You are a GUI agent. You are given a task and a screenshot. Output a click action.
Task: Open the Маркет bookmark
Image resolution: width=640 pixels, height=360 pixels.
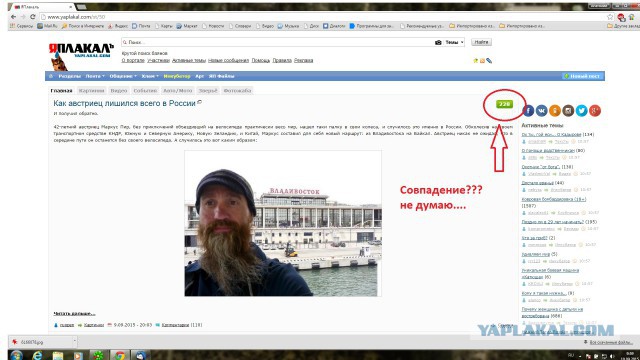tap(187, 26)
